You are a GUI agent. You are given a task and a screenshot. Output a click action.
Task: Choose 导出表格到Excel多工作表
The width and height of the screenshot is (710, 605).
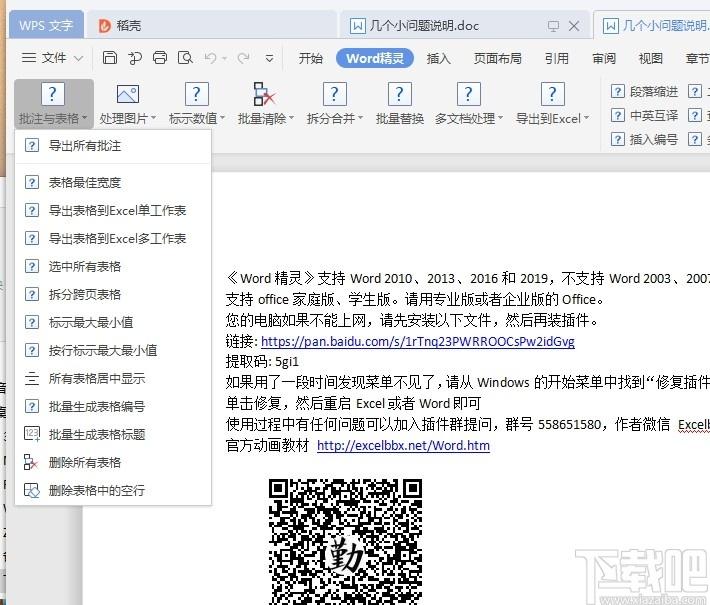[x=113, y=239]
